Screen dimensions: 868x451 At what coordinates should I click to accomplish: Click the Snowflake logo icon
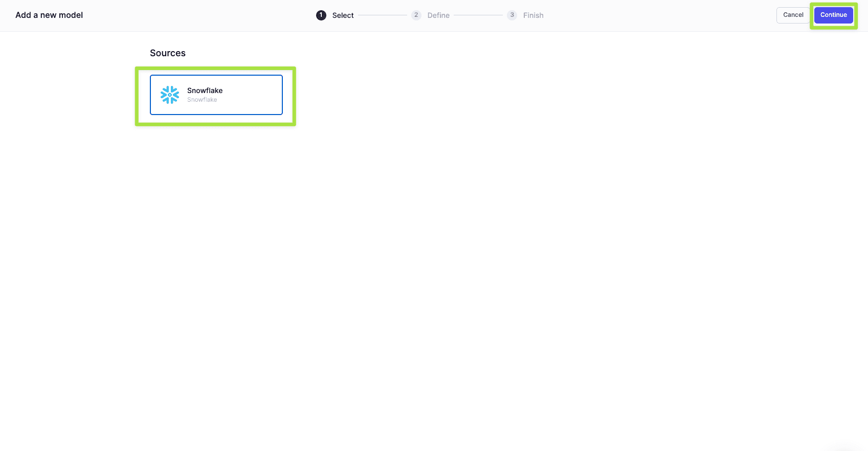(170, 95)
